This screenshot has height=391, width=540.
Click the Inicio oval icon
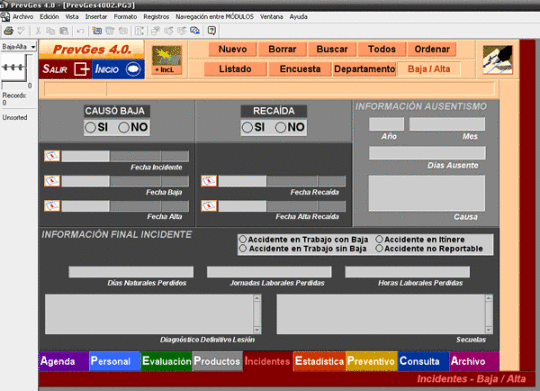(133, 69)
